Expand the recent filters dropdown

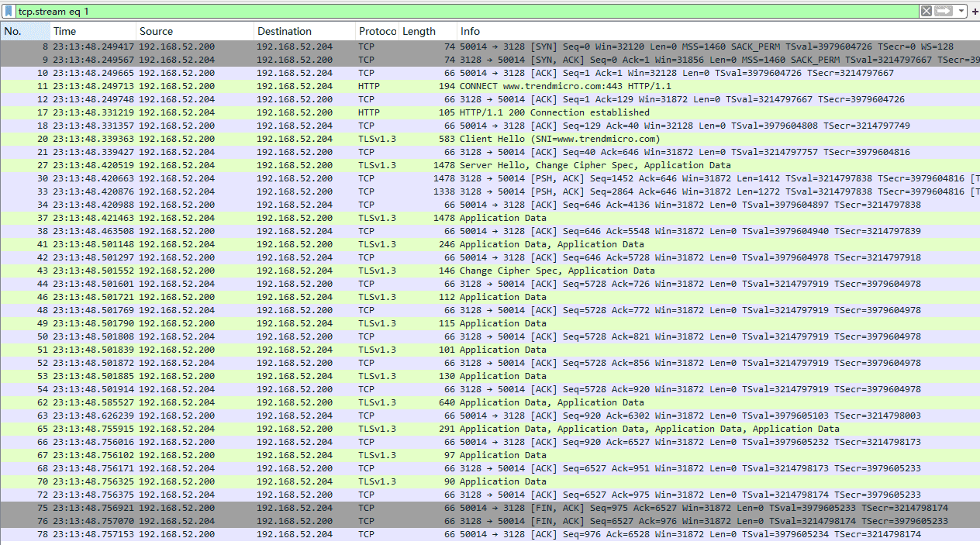(x=961, y=11)
